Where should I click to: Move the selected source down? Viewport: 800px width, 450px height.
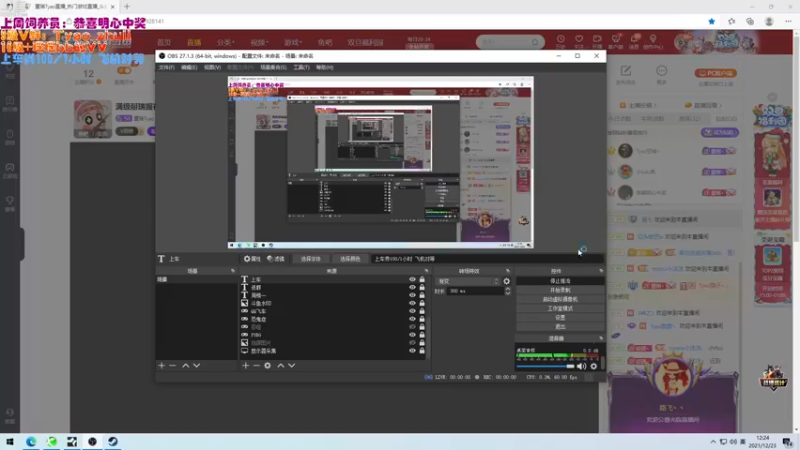pyautogui.click(x=291, y=365)
